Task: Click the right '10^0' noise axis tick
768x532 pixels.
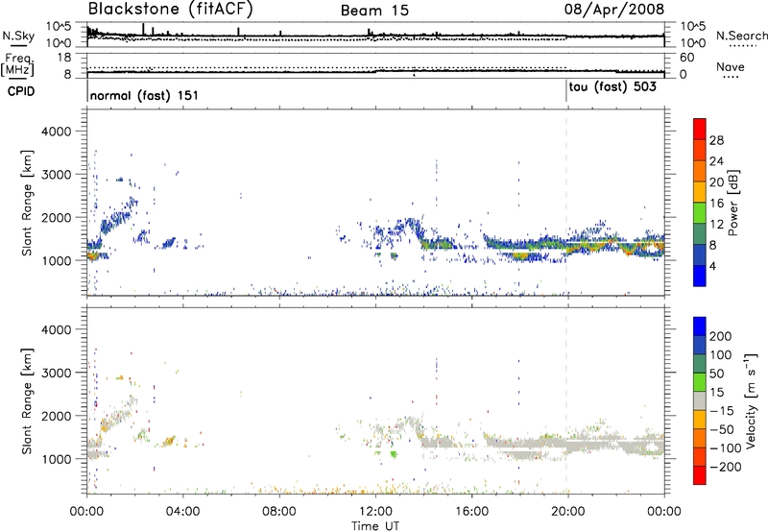Action: [x=693, y=42]
